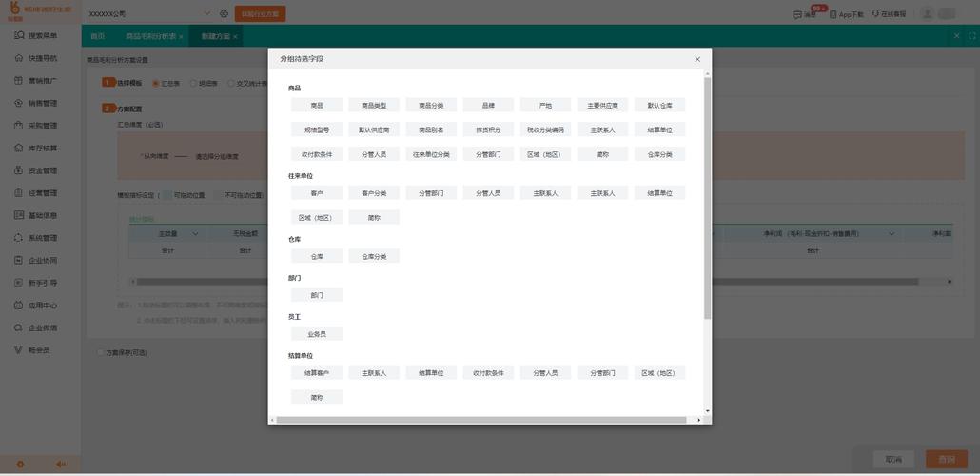Image resolution: width=980 pixels, height=476 pixels.
Task: Select the 默认仓库 field
Action: point(660,105)
